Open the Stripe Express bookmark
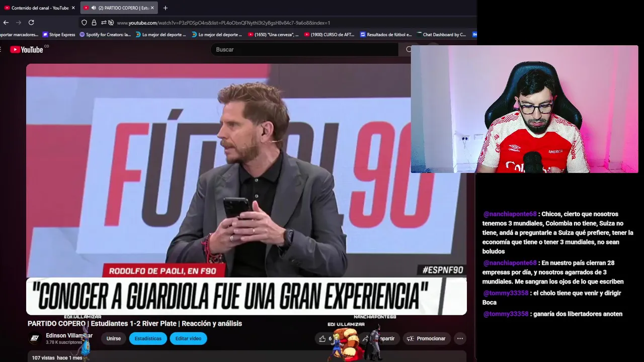The width and height of the screenshot is (644, 362). pyautogui.click(x=59, y=35)
